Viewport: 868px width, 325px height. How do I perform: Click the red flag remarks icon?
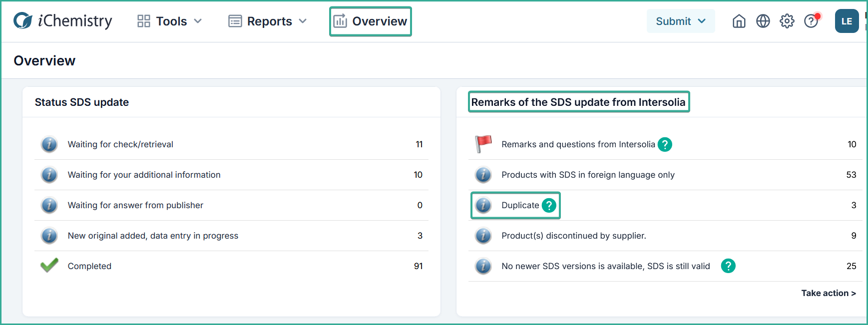[x=483, y=144]
